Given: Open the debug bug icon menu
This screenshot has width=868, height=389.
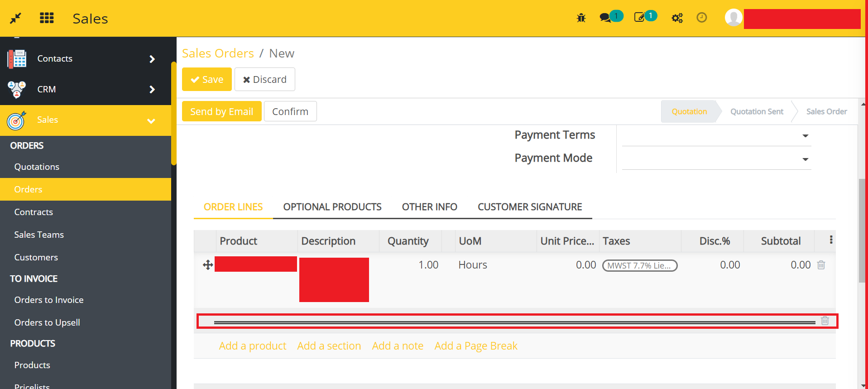Looking at the screenshot, I should coord(581,18).
